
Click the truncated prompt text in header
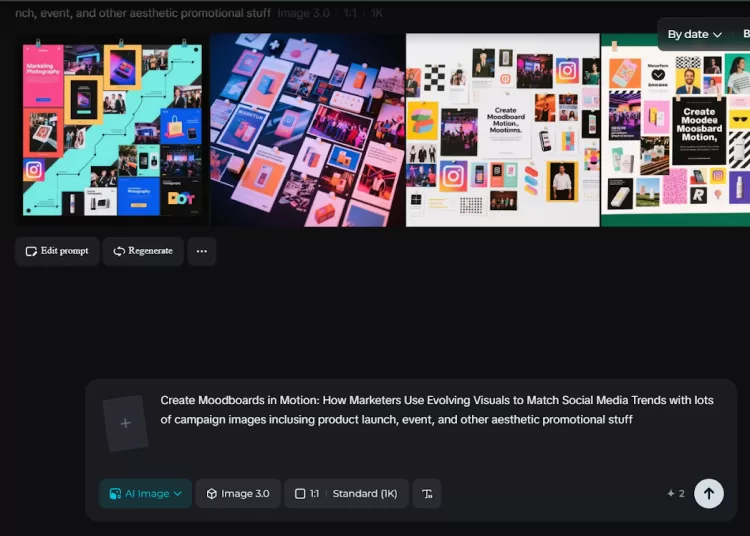pos(142,13)
